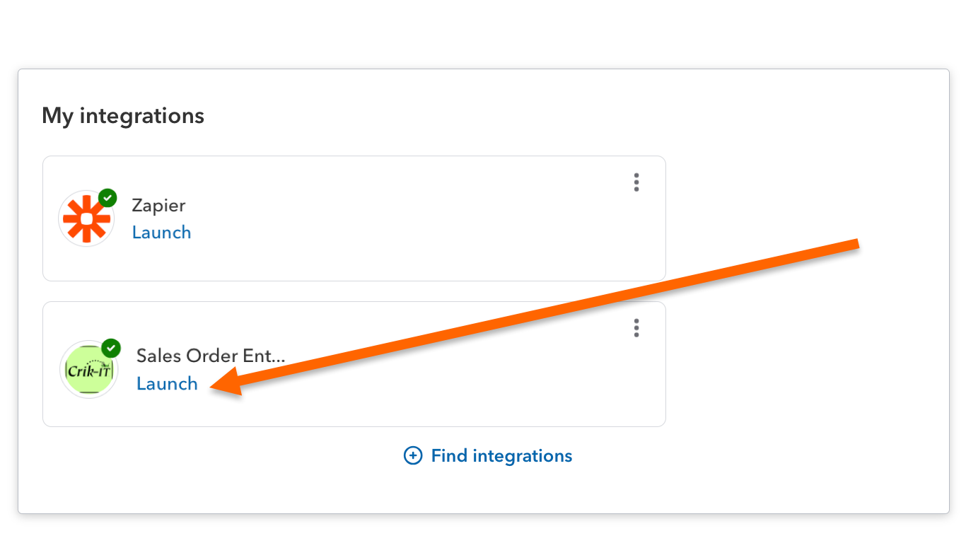Click the Sales Order Ent... truncated title
The image size is (966, 560).
point(210,356)
